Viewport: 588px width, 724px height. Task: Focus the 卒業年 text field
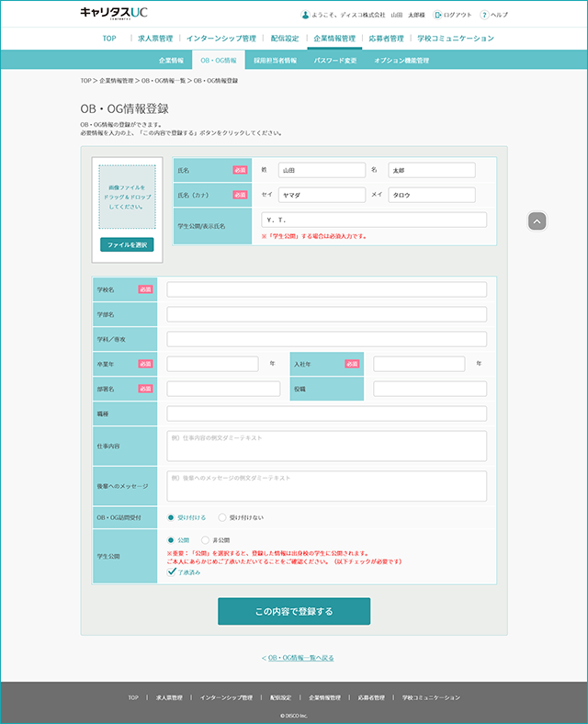pos(212,364)
